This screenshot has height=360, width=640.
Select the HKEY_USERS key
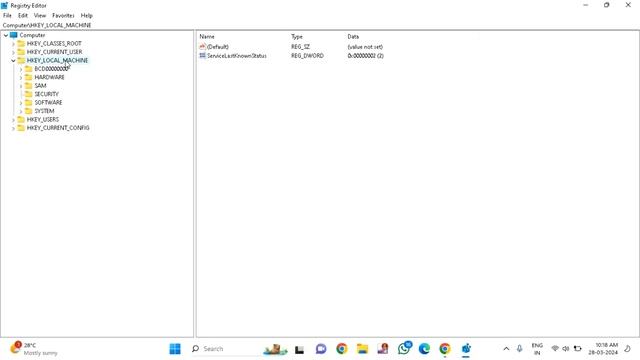tap(43, 120)
